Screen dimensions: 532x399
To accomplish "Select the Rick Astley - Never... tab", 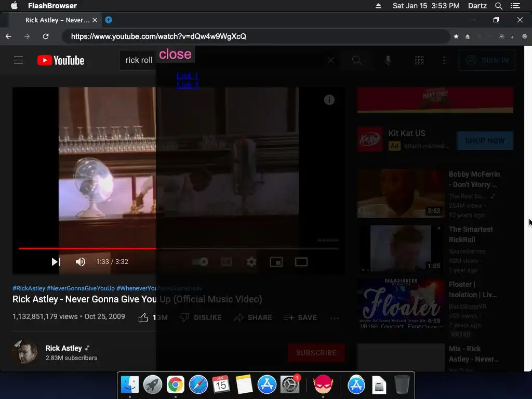I will pyautogui.click(x=57, y=20).
